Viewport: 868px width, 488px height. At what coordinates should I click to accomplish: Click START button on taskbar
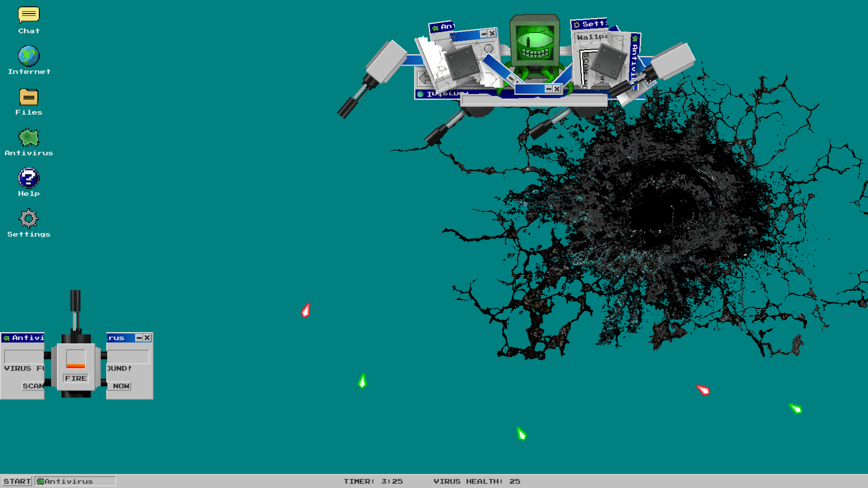(17, 481)
